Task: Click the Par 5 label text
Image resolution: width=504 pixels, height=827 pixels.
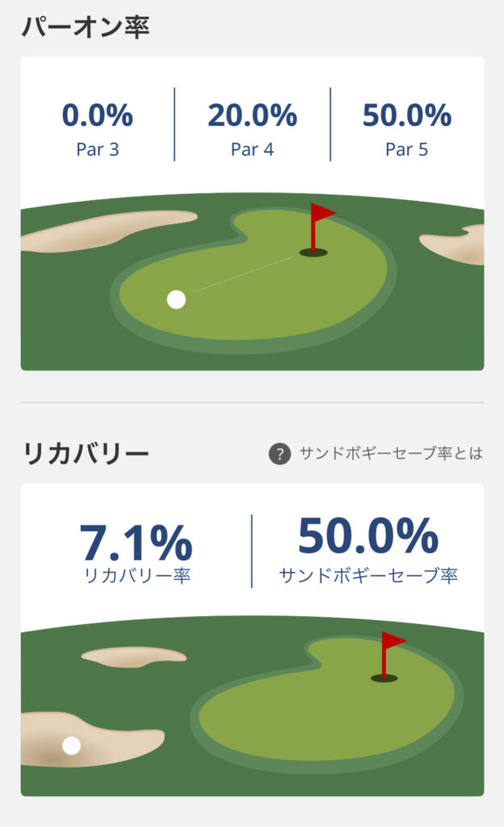Action: pos(406,149)
